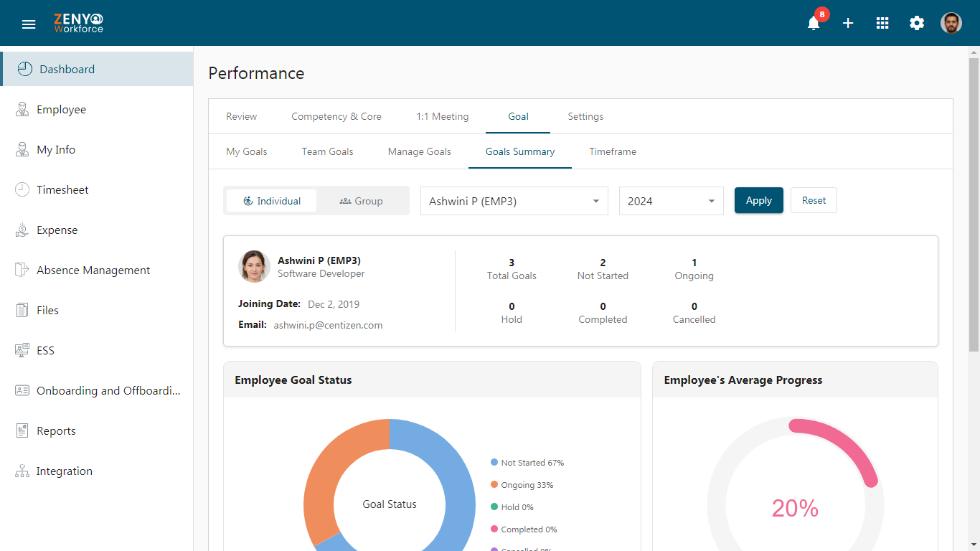Open My Info from sidebar
The image size is (980, 551).
tap(97, 149)
